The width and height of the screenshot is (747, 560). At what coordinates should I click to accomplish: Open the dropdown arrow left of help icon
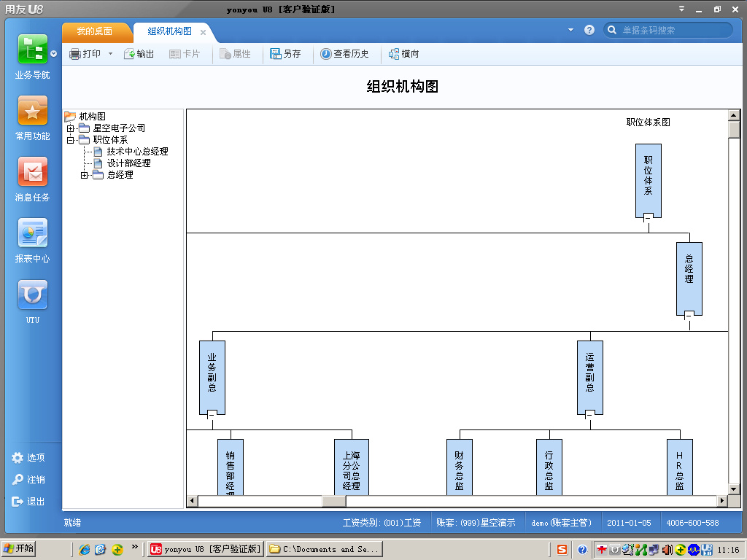click(570, 30)
